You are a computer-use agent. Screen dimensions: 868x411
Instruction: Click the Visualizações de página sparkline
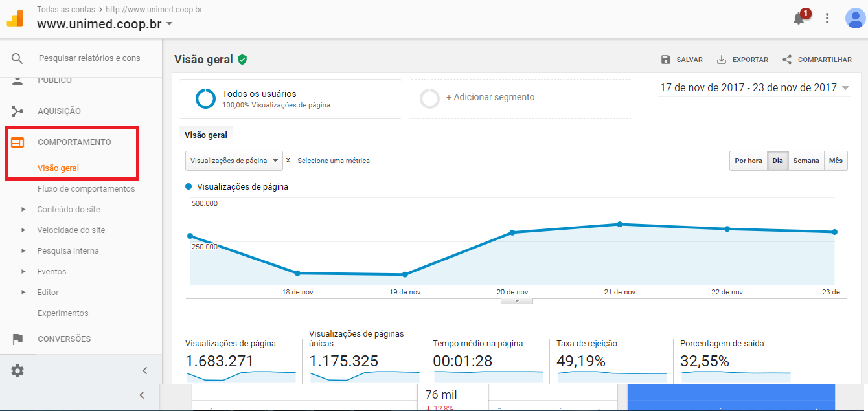pyautogui.click(x=241, y=375)
